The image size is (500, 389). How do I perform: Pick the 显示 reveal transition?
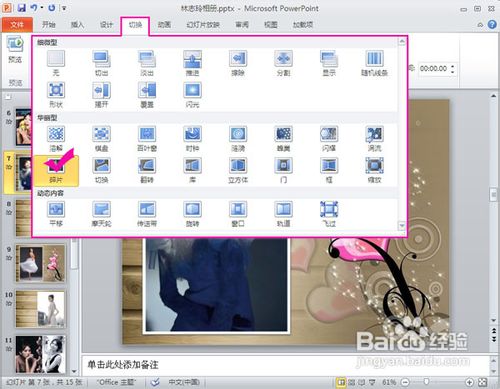tap(329, 63)
